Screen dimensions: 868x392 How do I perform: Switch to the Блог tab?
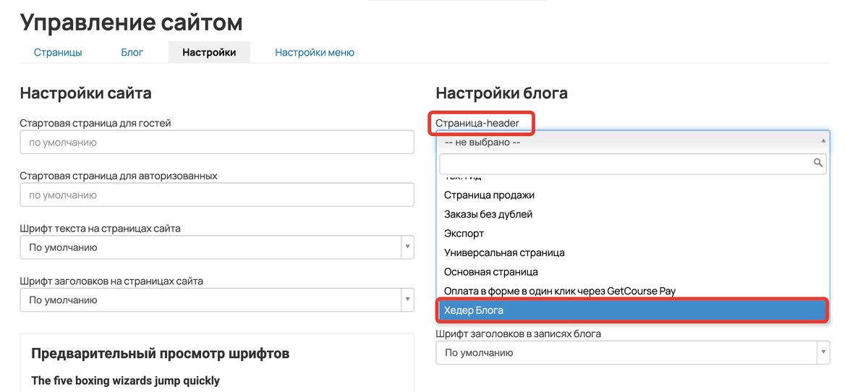pyautogui.click(x=132, y=52)
